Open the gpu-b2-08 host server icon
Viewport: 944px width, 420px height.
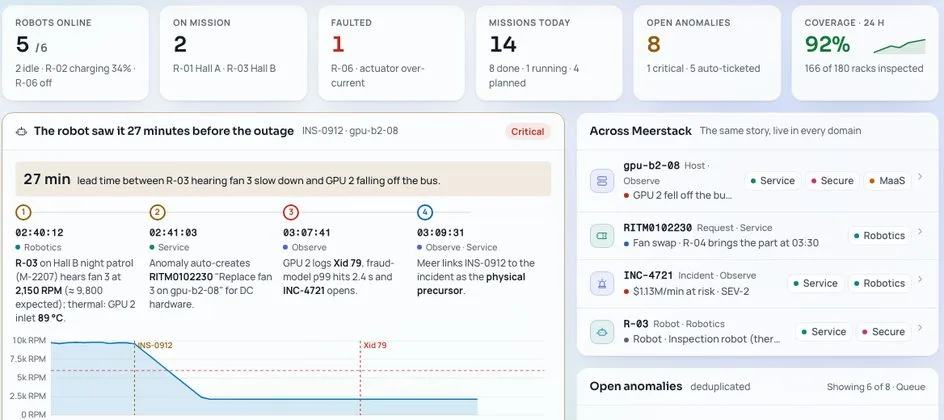click(x=601, y=181)
